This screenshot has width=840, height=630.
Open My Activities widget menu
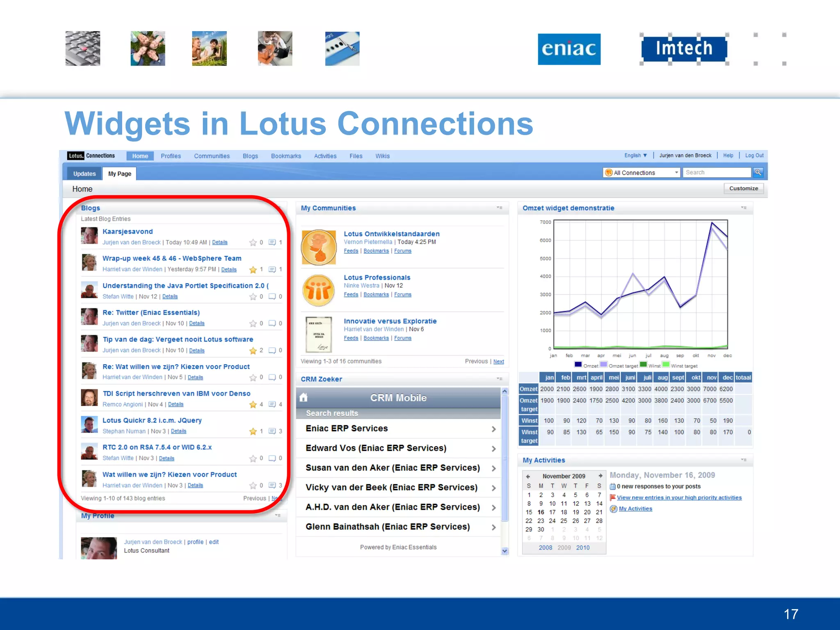coord(744,460)
